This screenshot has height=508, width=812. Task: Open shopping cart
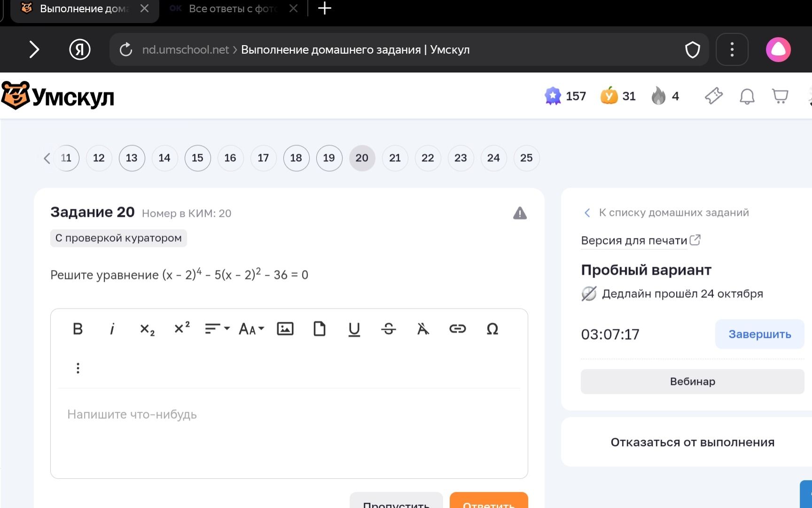click(x=781, y=96)
